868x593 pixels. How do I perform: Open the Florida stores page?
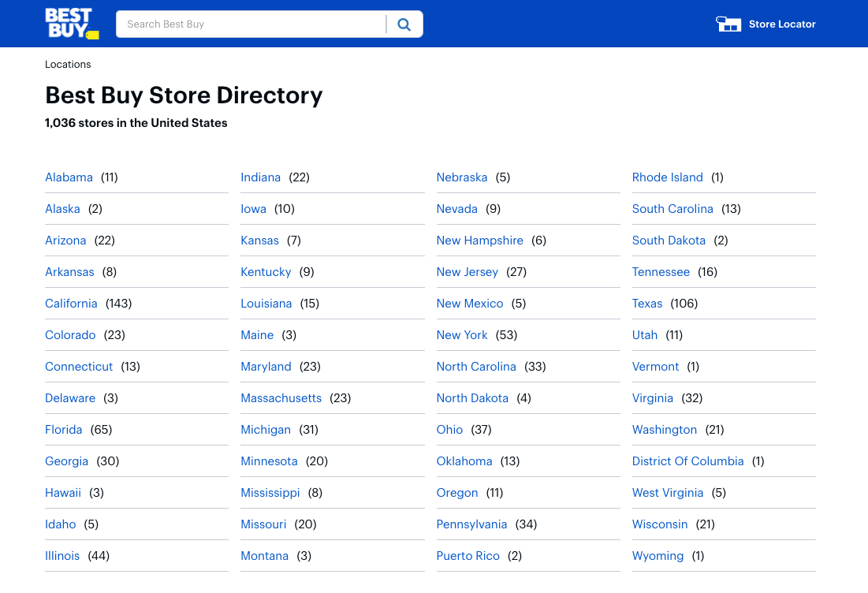[63, 429]
